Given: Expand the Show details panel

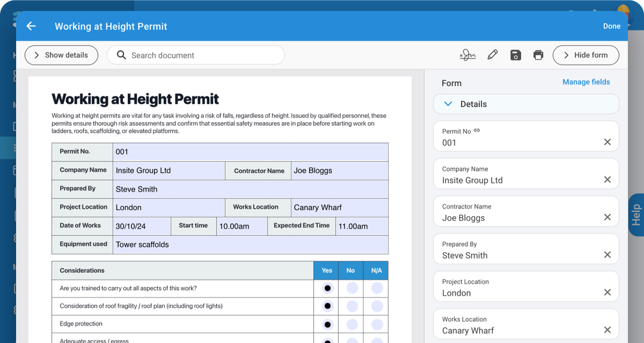Looking at the screenshot, I should click(61, 55).
